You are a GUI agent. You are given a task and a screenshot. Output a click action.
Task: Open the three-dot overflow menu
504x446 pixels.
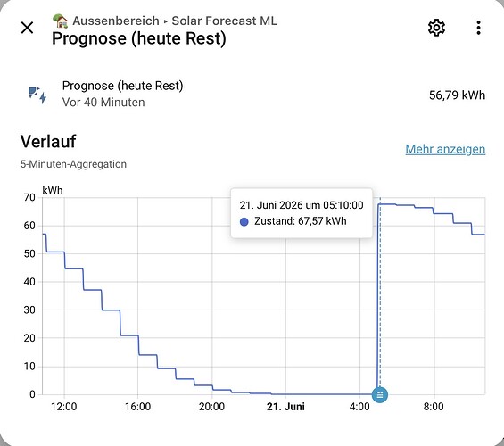point(479,28)
